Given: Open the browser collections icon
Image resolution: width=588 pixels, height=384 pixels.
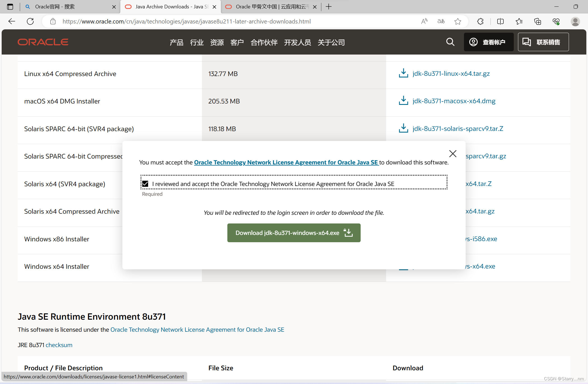Looking at the screenshot, I should coord(538,21).
